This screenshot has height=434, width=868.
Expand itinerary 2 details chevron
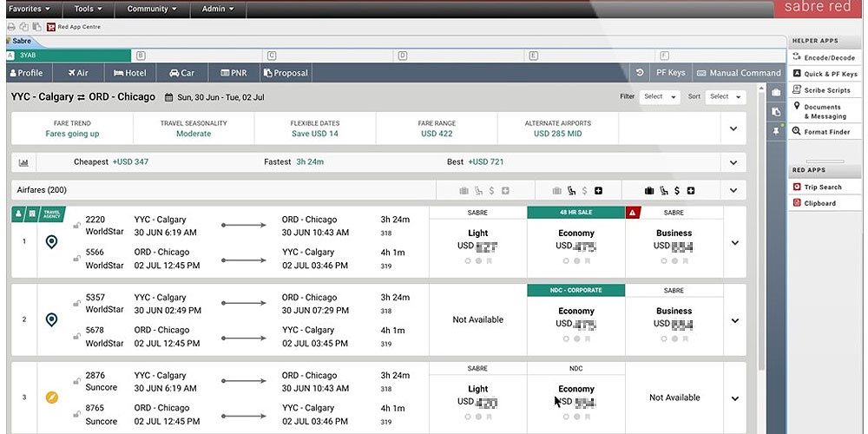[735, 320]
